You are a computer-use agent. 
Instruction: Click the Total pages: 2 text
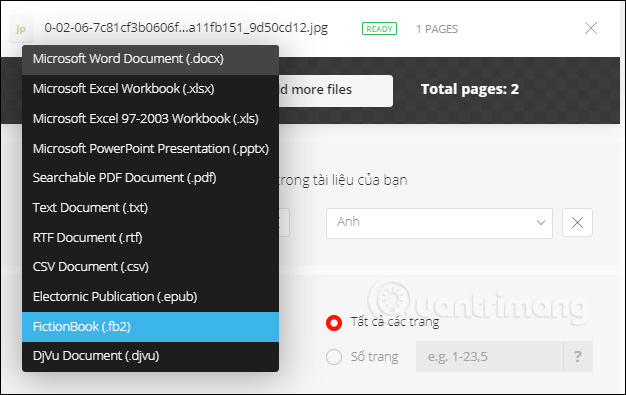tap(470, 89)
